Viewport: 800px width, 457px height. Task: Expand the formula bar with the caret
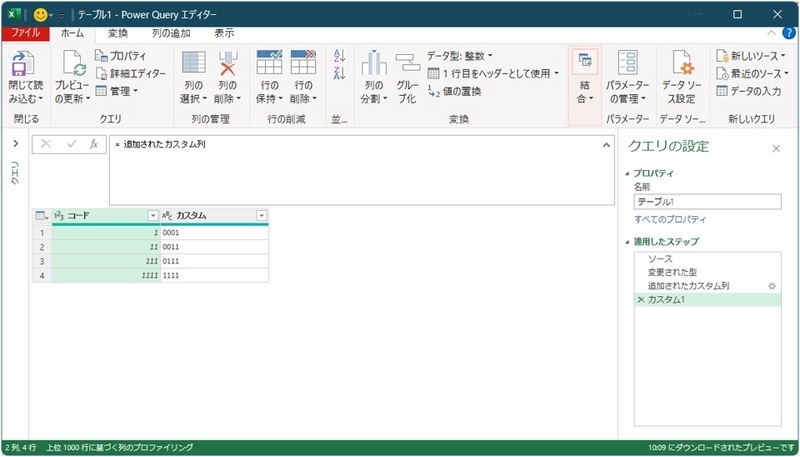tap(606, 145)
